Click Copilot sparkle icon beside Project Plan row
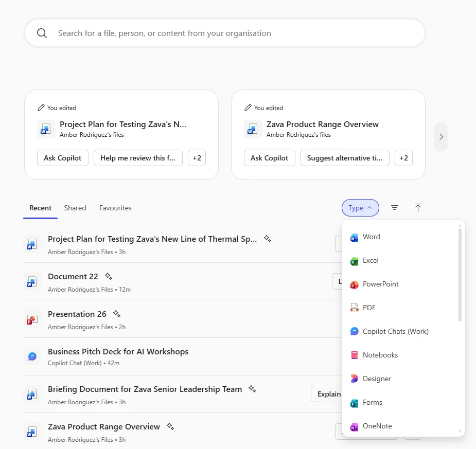 pyautogui.click(x=268, y=239)
